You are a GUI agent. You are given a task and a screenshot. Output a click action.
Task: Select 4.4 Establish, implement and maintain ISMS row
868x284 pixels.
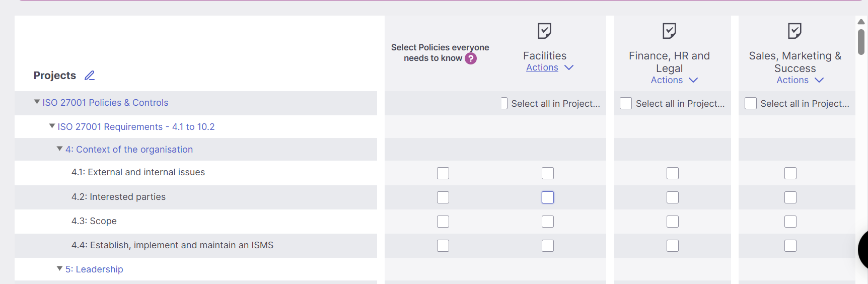[172, 245]
